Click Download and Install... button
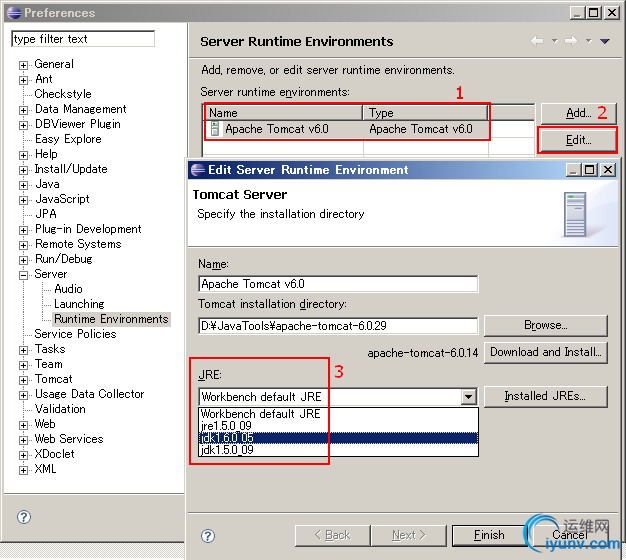This screenshot has height=560, width=626. (x=546, y=352)
